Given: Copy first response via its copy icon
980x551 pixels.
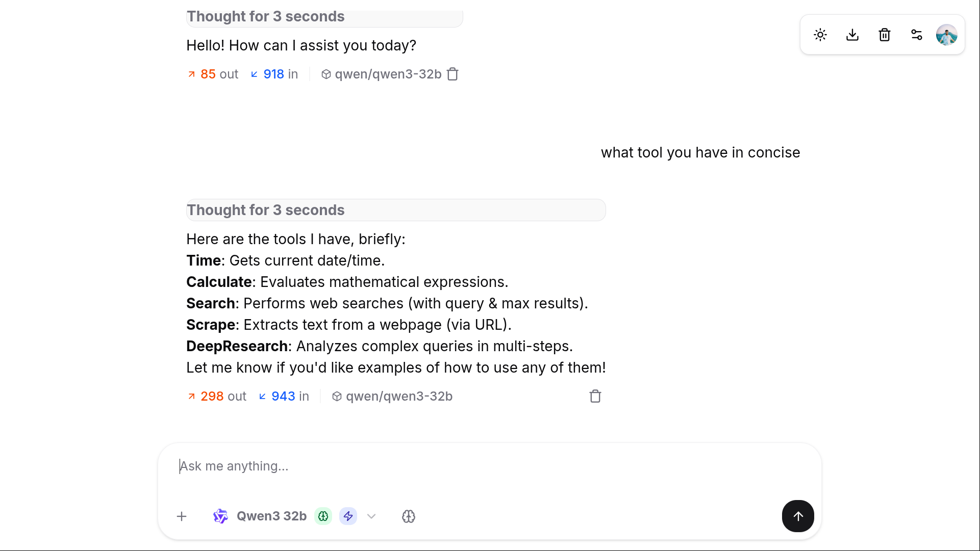Looking at the screenshot, I should click(452, 74).
